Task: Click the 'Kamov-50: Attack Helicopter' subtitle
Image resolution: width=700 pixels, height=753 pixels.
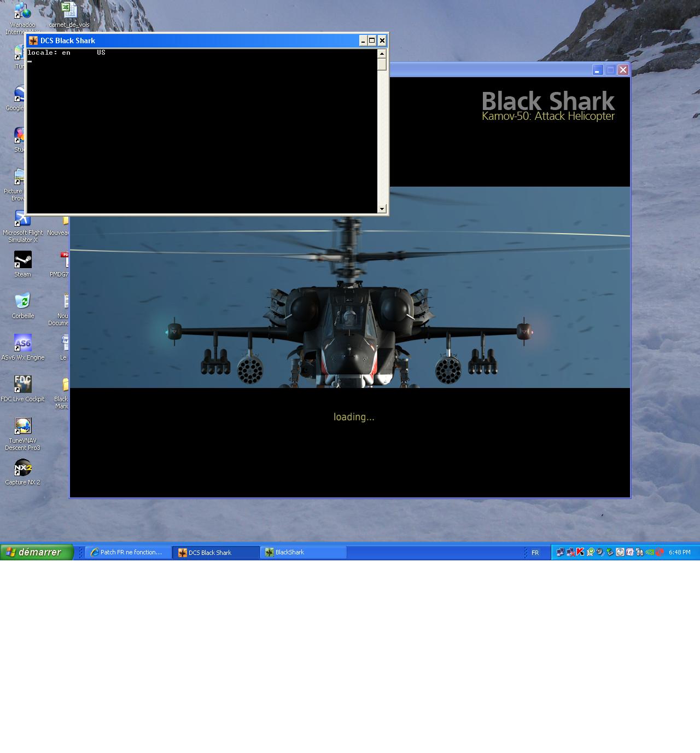Action: coord(548,116)
